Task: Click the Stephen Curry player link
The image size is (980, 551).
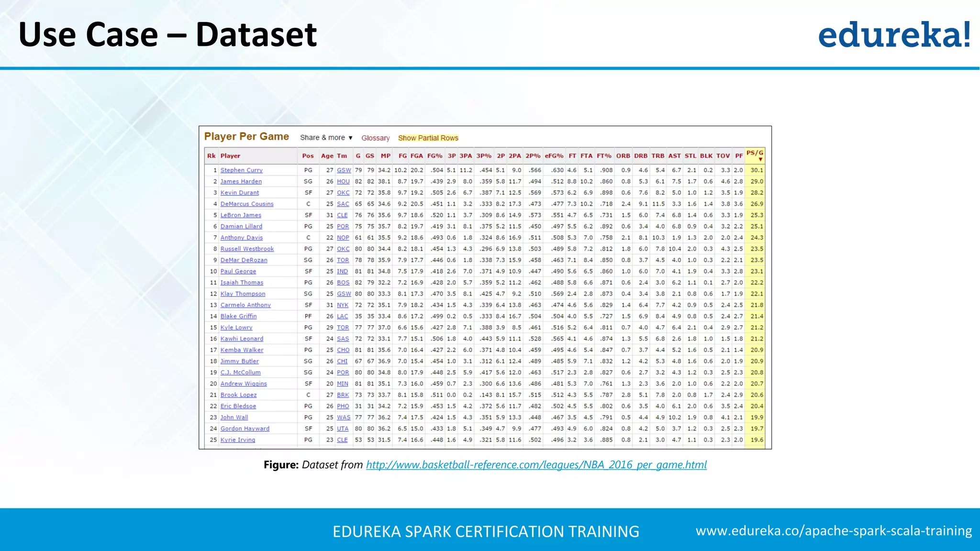Action: pyautogui.click(x=241, y=170)
